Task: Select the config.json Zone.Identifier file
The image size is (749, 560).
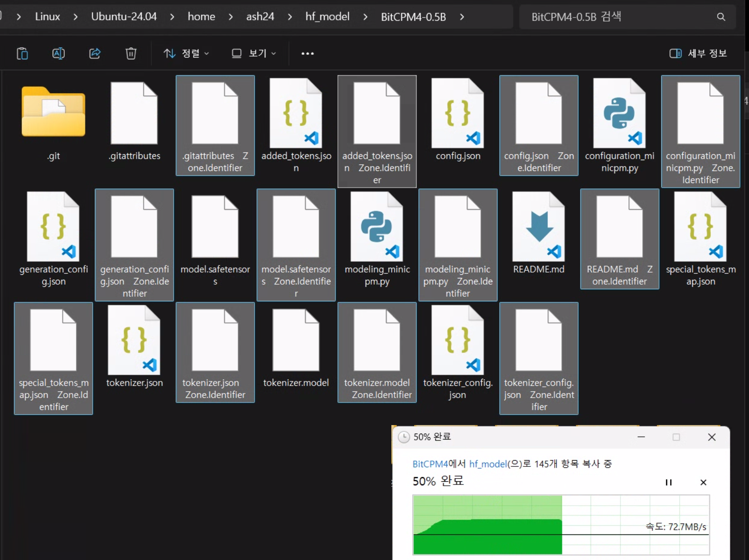Action: tap(539, 125)
